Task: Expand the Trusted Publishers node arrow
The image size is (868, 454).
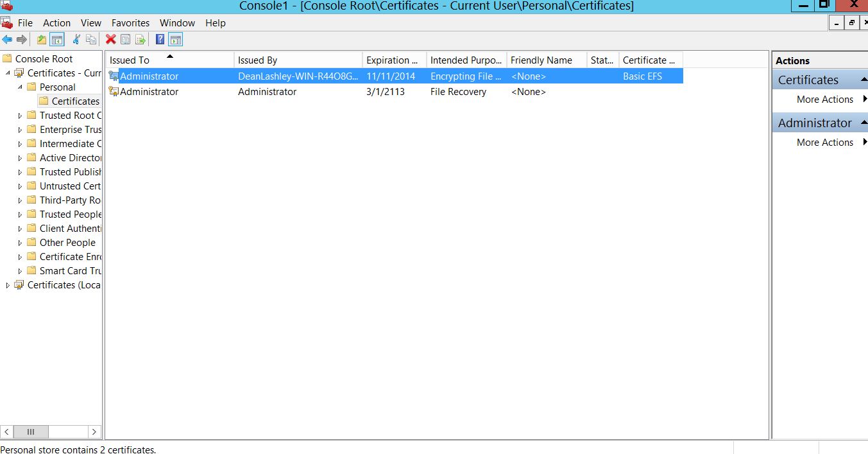Action: (20, 172)
